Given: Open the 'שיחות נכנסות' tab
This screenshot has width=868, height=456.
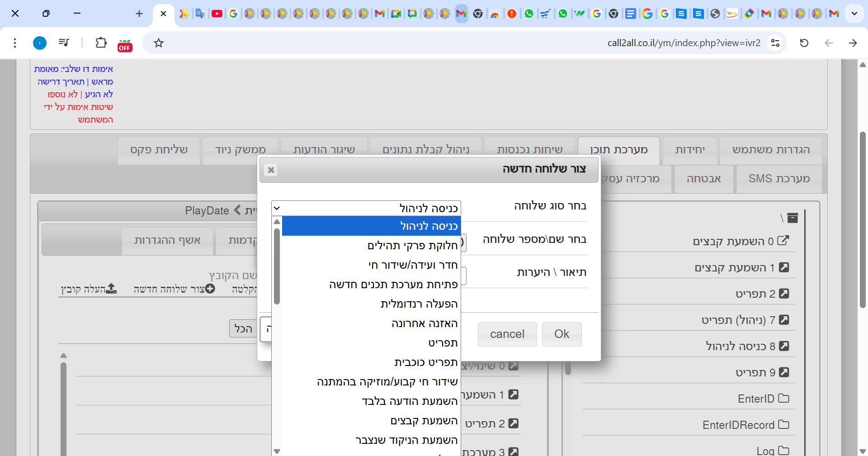Looking at the screenshot, I should [529, 150].
